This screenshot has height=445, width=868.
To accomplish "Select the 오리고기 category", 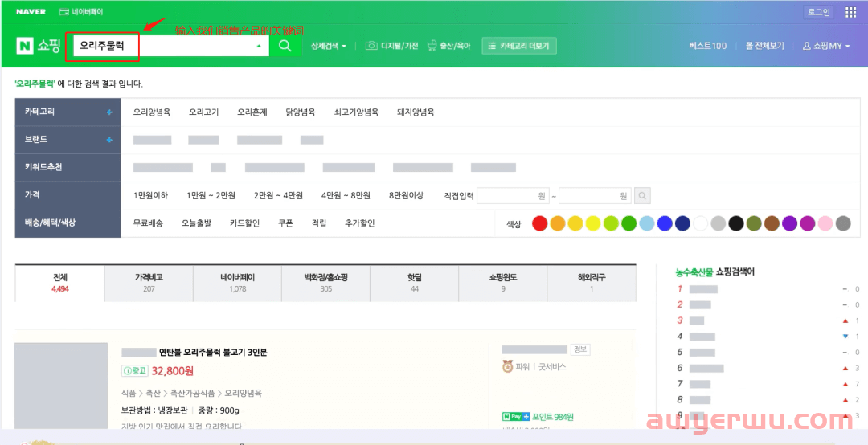I will 203,112.
